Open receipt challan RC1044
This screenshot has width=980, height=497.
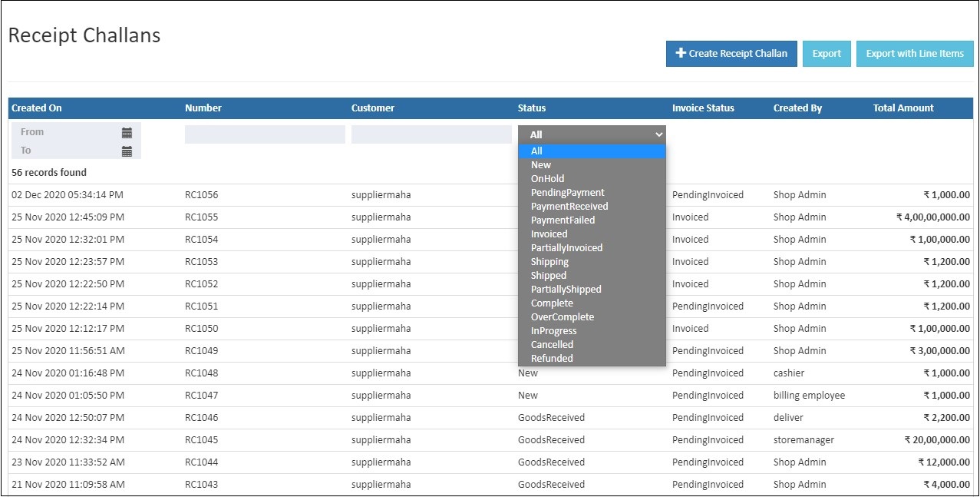(x=202, y=462)
